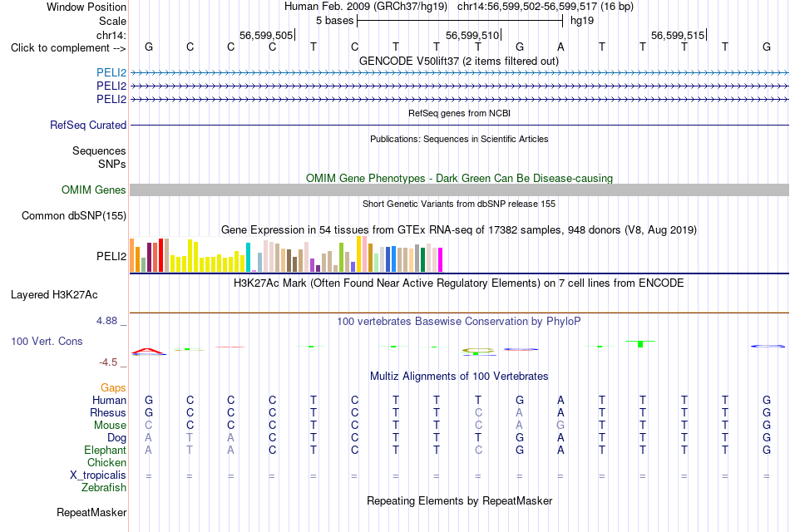Click the 5 bases scale bar label
This screenshot has height=532, width=790.
point(334,21)
